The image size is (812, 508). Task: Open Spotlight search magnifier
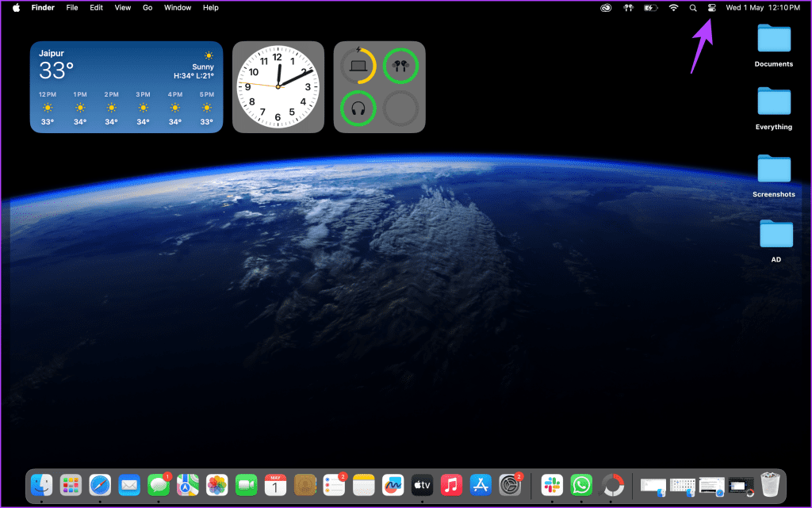tap(693, 8)
